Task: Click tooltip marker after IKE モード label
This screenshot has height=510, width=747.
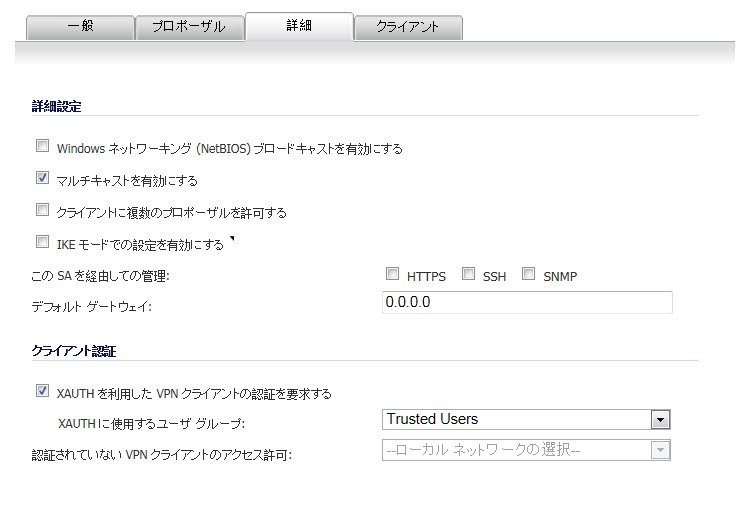Action: (232, 239)
